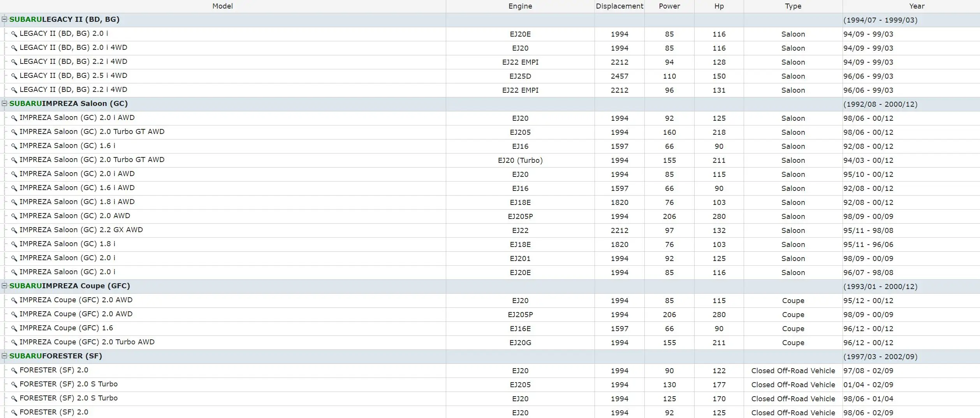Click the Power column header

pos(669,6)
